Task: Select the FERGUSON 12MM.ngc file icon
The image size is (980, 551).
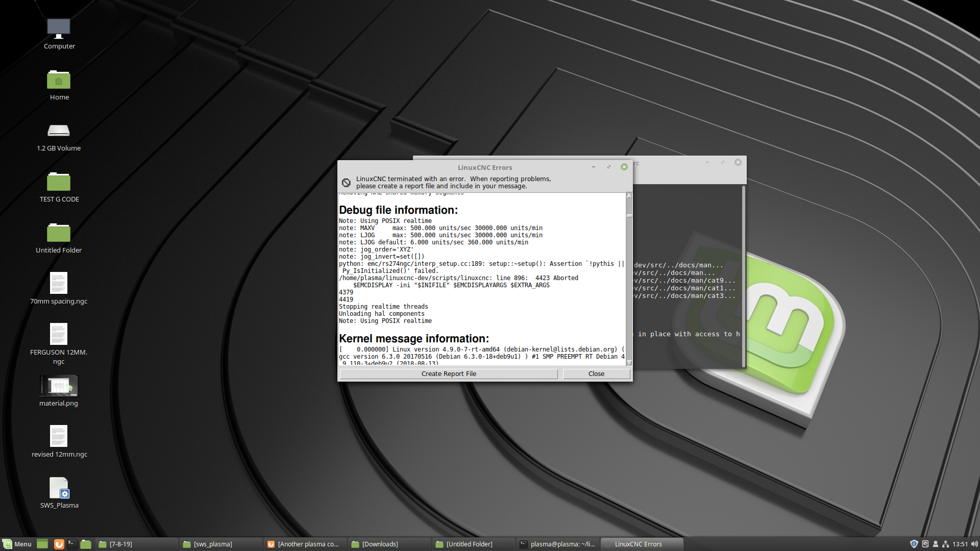Action: pos(59,334)
